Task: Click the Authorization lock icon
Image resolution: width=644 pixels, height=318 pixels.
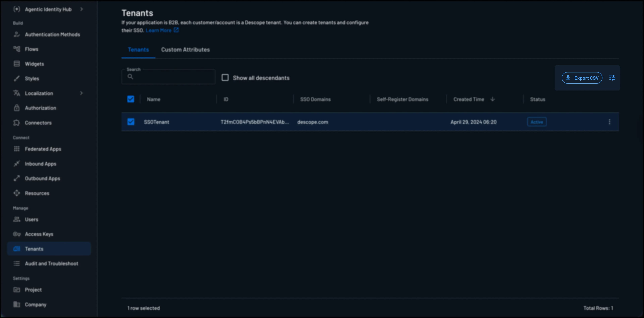Action: point(16,108)
